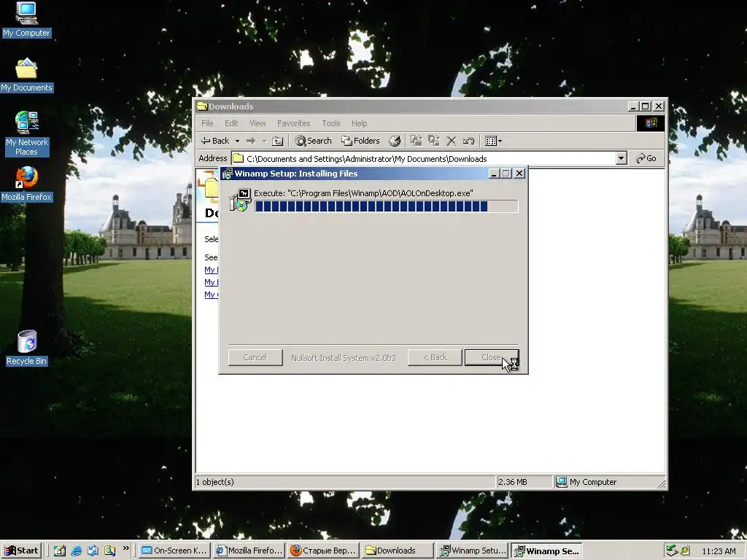
Task: Click the Winamp Setup title bar icon
Action: 228,174
